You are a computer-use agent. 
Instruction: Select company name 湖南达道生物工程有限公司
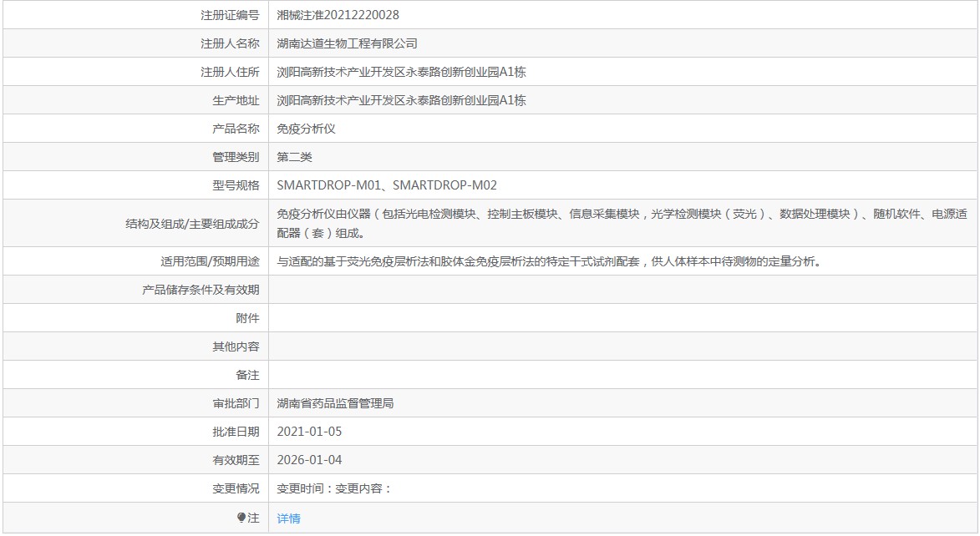pyautogui.click(x=347, y=43)
